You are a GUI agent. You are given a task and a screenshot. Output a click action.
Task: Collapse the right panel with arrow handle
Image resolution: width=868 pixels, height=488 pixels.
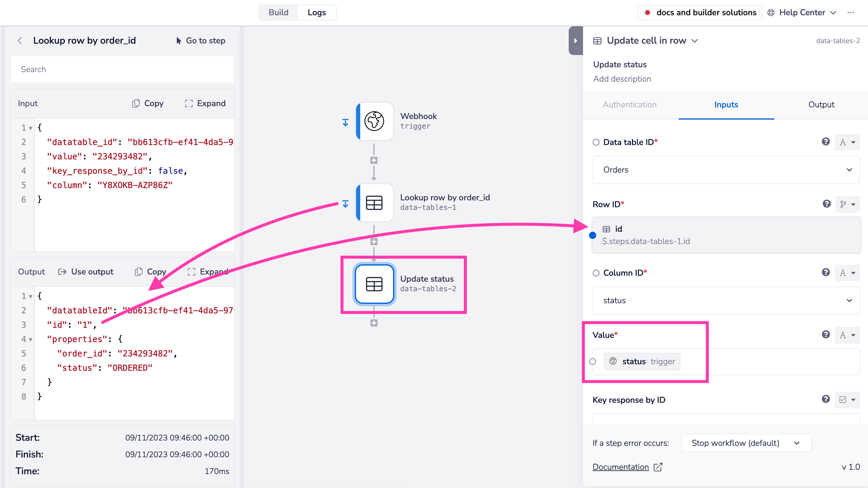click(x=576, y=40)
